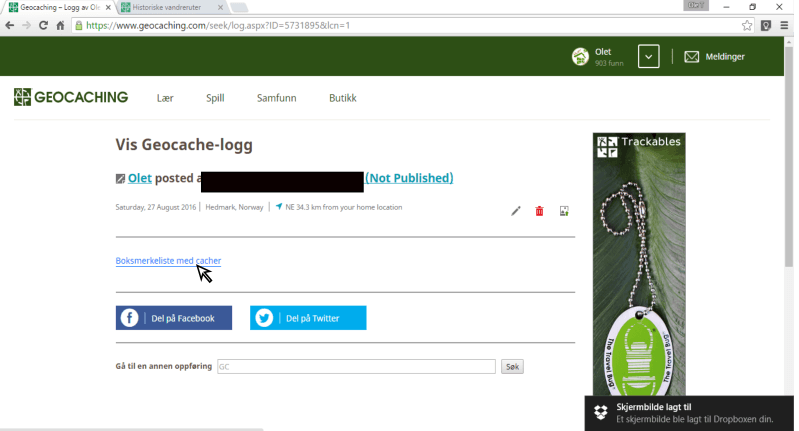Open the Samfunn menu
Image resolution: width=799 pixels, height=431 pixels.
click(276, 98)
